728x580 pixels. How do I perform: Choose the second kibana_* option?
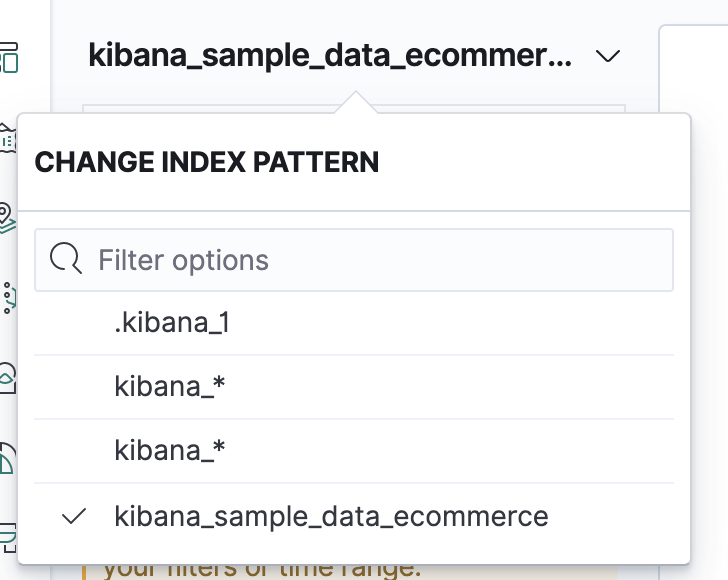coord(170,451)
